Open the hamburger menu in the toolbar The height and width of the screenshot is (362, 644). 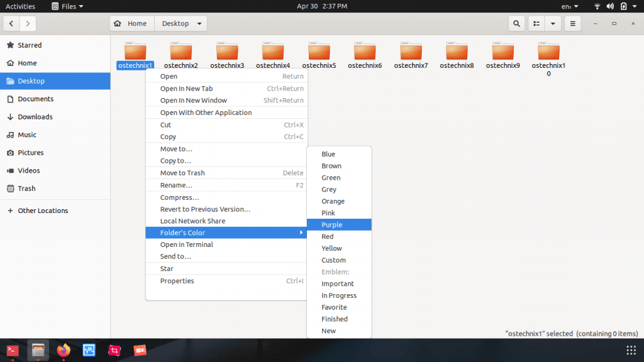(x=572, y=23)
